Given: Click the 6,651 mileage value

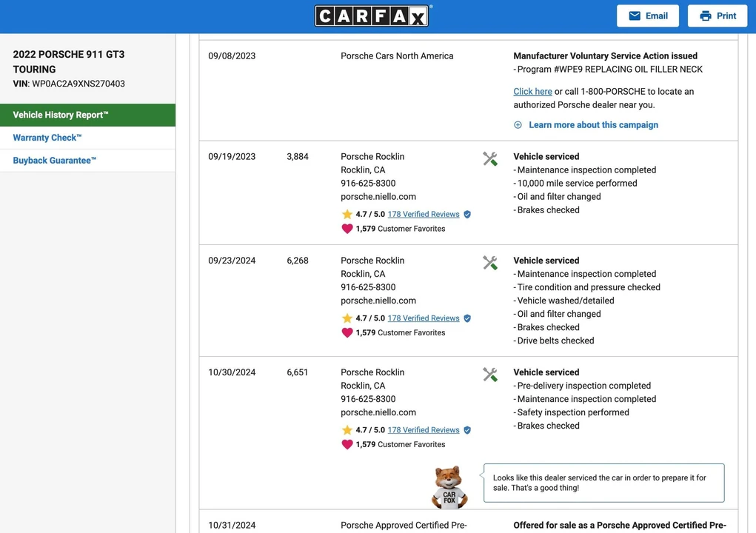Looking at the screenshot, I should click(298, 372).
